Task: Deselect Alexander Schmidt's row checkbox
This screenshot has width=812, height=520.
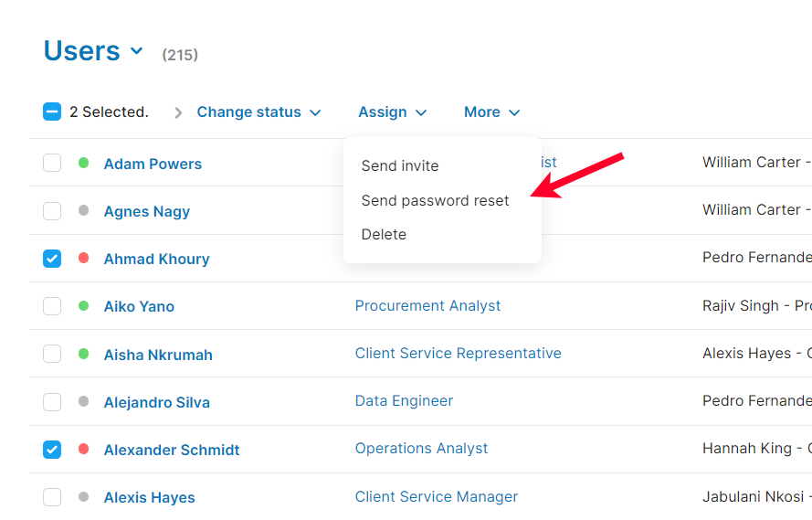Action: coord(52,450)
